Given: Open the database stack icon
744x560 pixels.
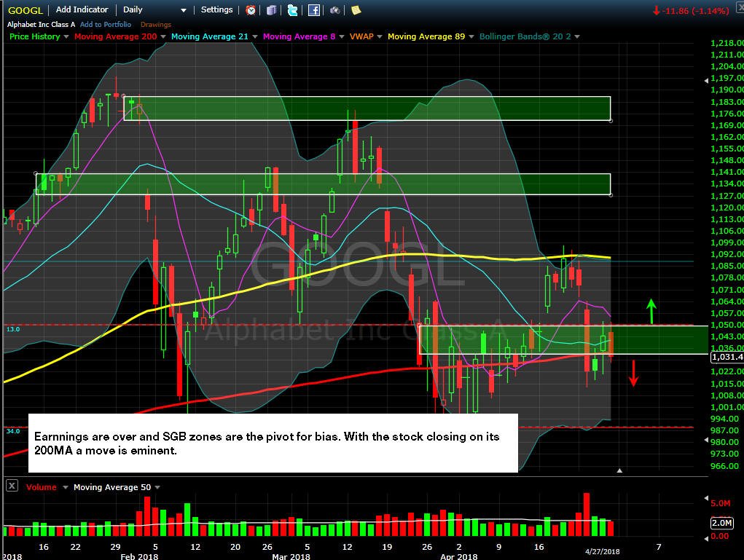Looking at the screenshot, I should [x=271, y=10].
